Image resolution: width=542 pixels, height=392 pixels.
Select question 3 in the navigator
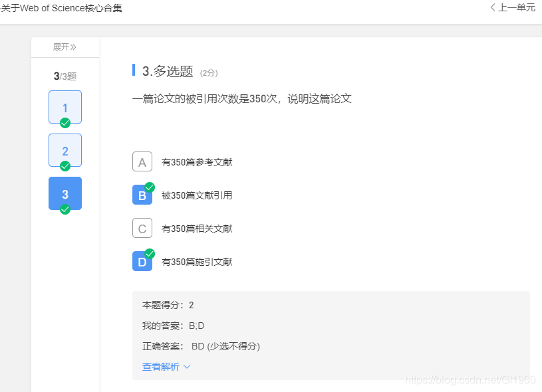pyautogui.click(x=65, y=193)
